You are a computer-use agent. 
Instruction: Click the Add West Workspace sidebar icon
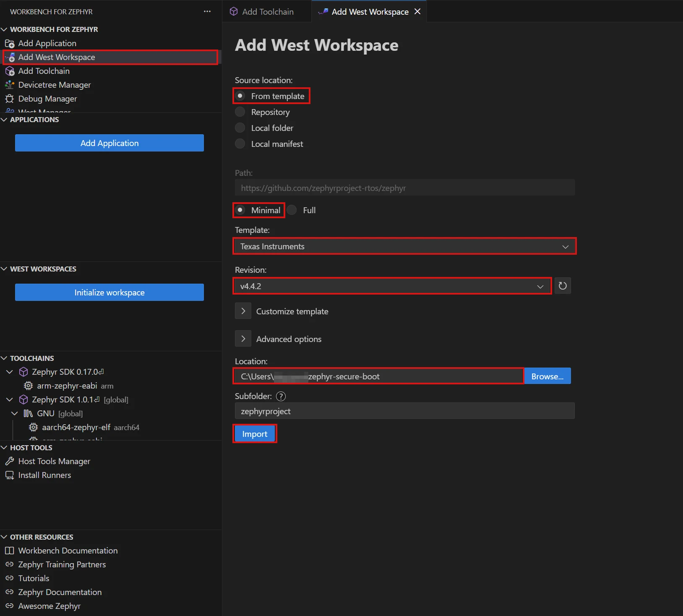[x=10, y=57]
